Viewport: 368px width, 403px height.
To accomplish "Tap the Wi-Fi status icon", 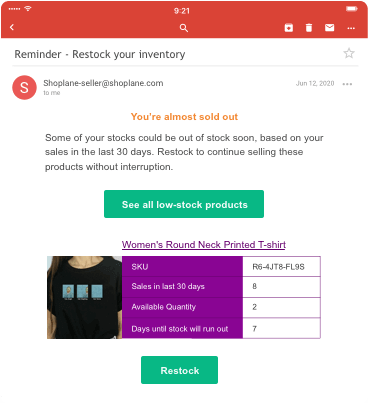I will (28, 9).
